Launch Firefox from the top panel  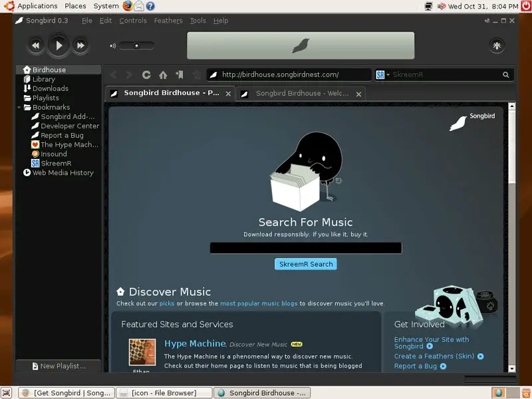[128, 6]
